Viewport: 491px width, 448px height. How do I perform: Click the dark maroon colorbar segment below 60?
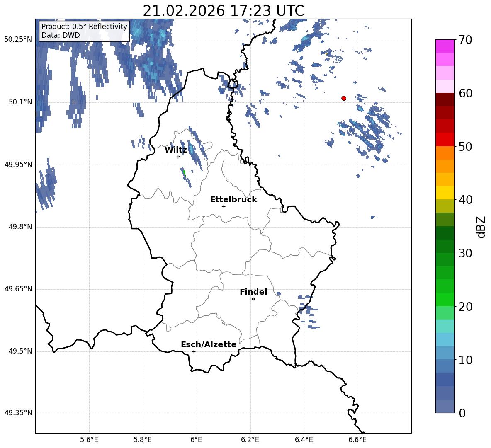pos(445,99)
